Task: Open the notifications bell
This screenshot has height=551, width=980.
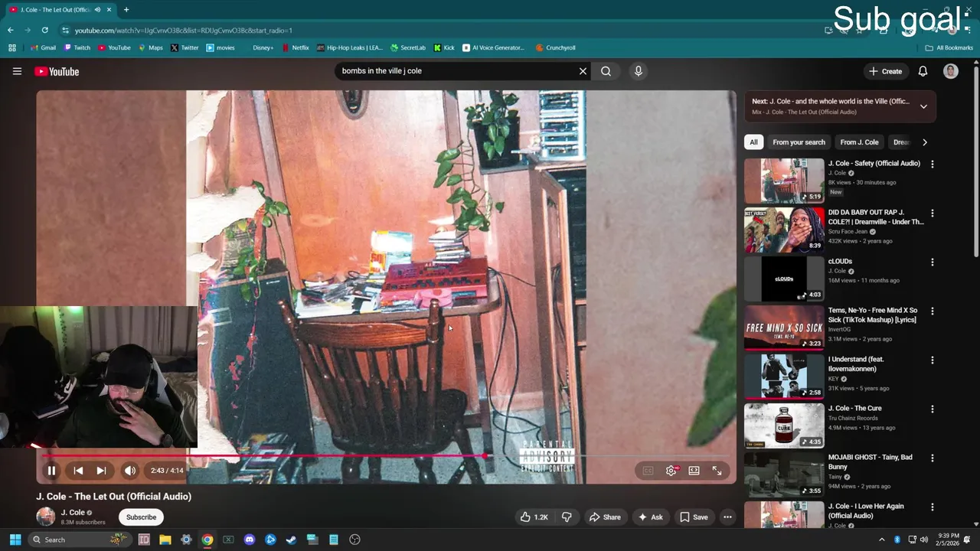Action: (x=923, y=71)
